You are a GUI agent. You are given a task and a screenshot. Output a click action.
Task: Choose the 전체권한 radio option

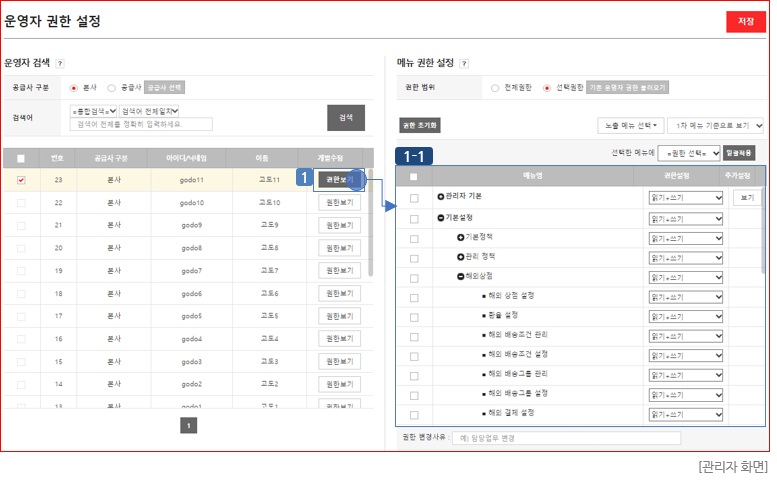[495, 88]
